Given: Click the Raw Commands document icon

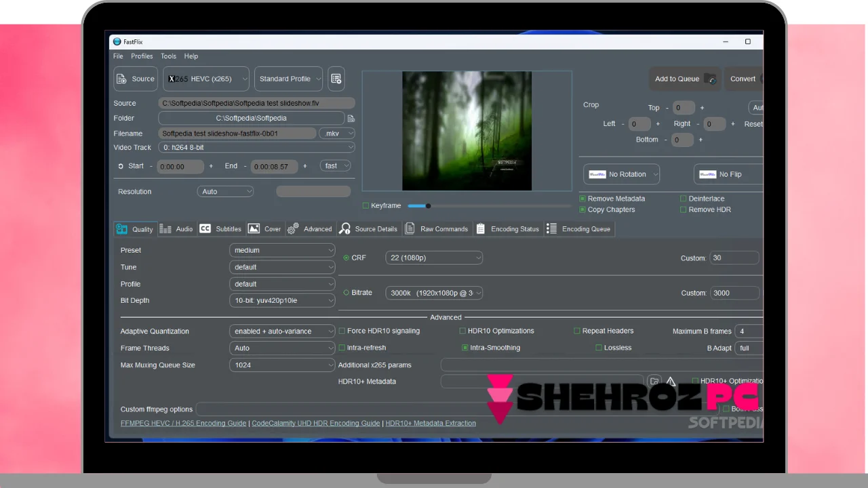Looking at the screenshot, I should (410, 229).
